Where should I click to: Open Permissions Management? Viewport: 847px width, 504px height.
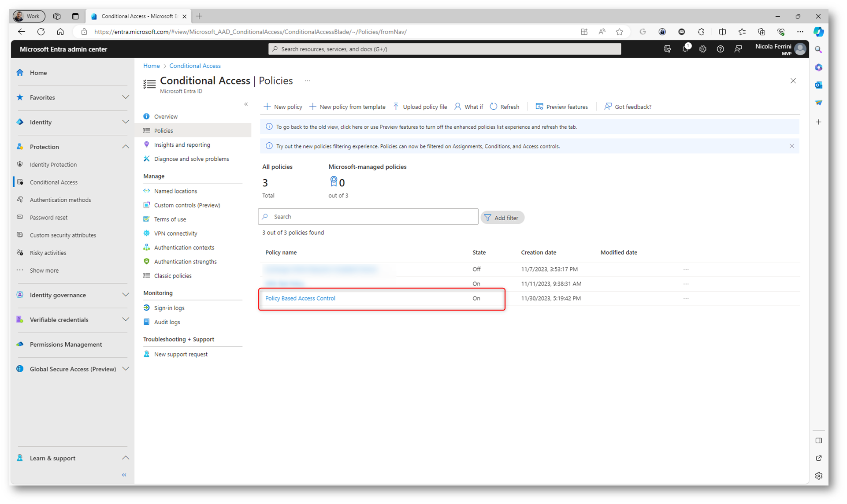pos(66,344)
